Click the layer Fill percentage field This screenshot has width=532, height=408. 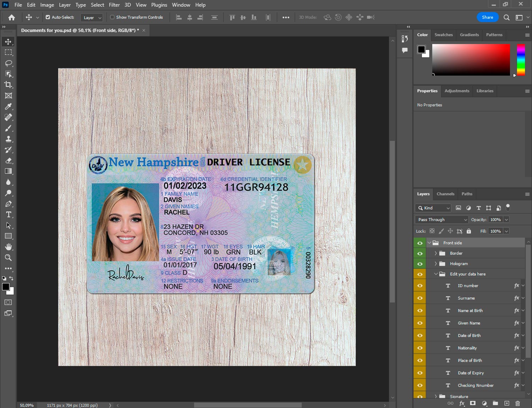point(495,231)
